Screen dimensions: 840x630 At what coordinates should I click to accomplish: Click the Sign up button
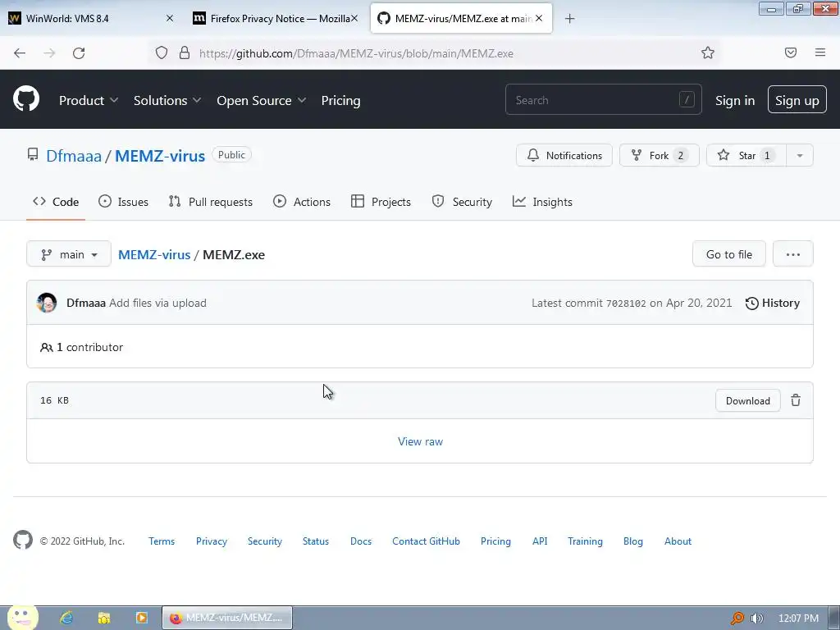pyautogui.click(x=797, y=99)
